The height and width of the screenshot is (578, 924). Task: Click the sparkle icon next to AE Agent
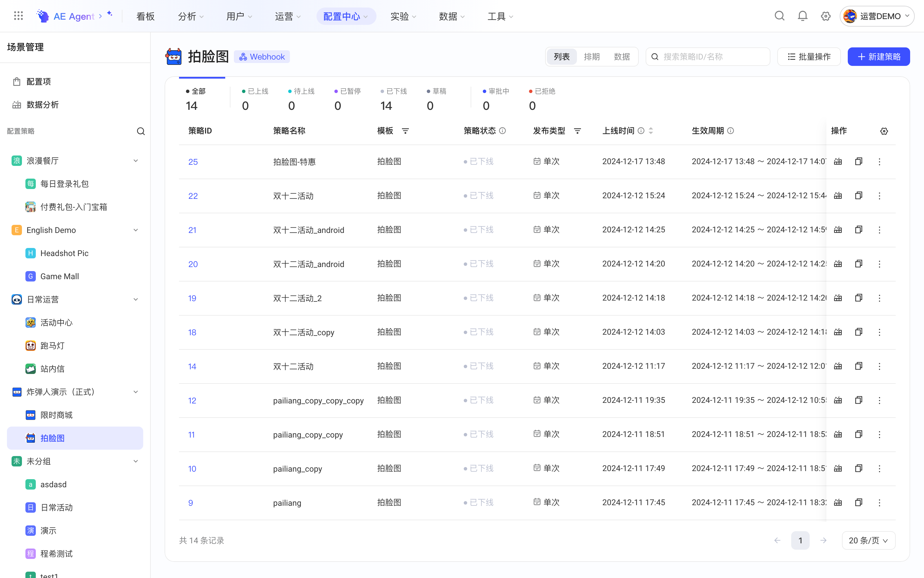coord(110,14)
